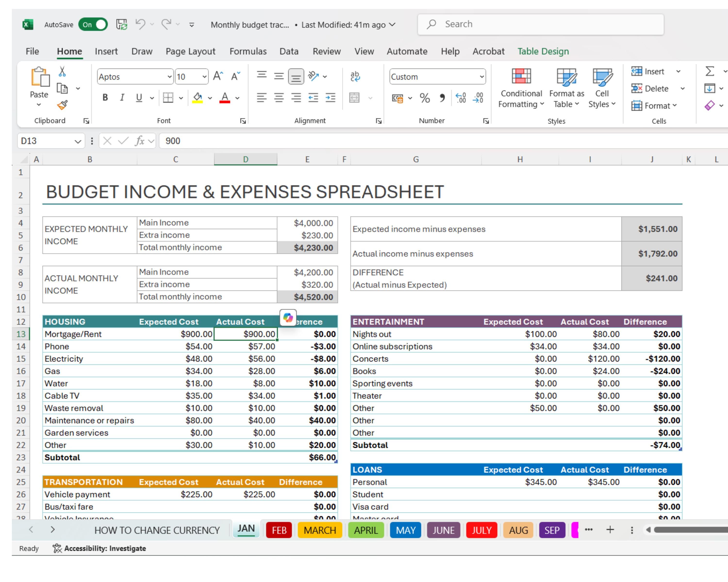Open the Custom number format dropdown
This screenshot has width=728, height=582.
pos(482,77)
